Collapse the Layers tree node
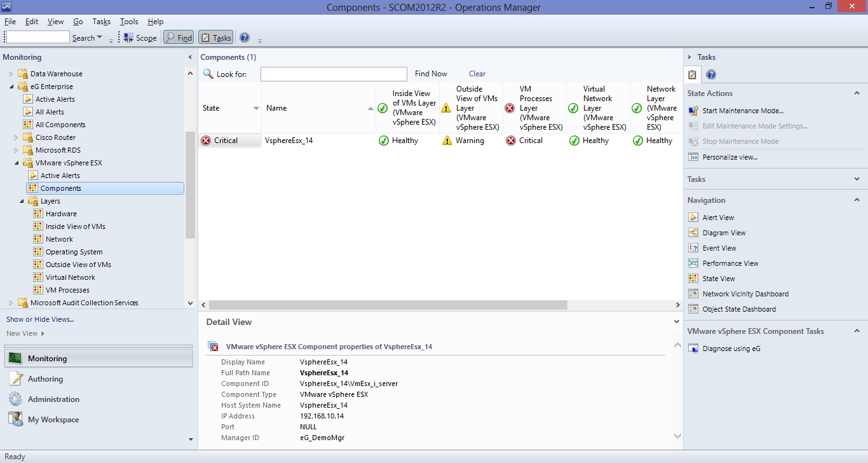 [x=21, y=201]
